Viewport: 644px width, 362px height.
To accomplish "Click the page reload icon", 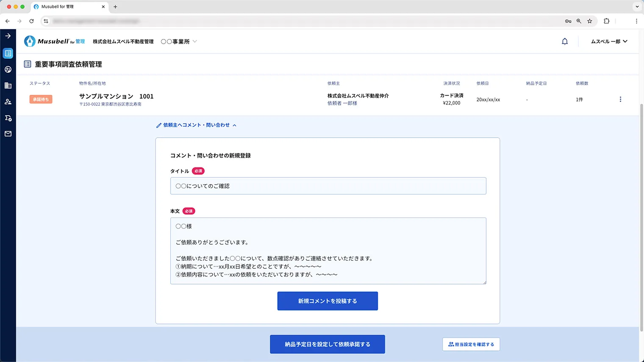I will 31,21.
